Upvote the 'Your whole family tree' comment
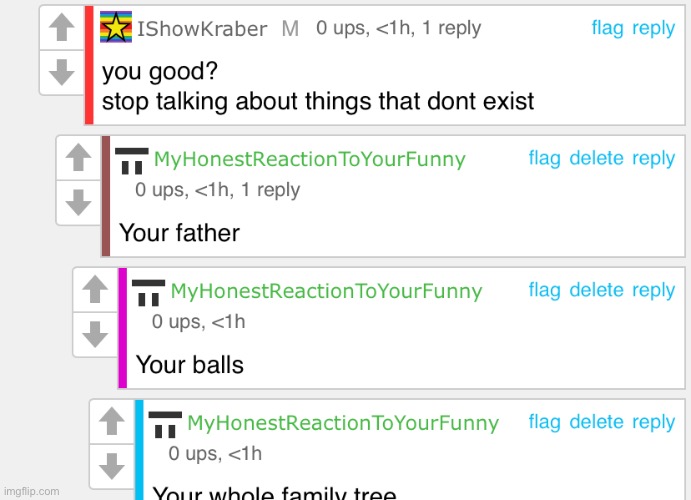The height and width of the screenshot is (500, 691). [x=111, y=422]
